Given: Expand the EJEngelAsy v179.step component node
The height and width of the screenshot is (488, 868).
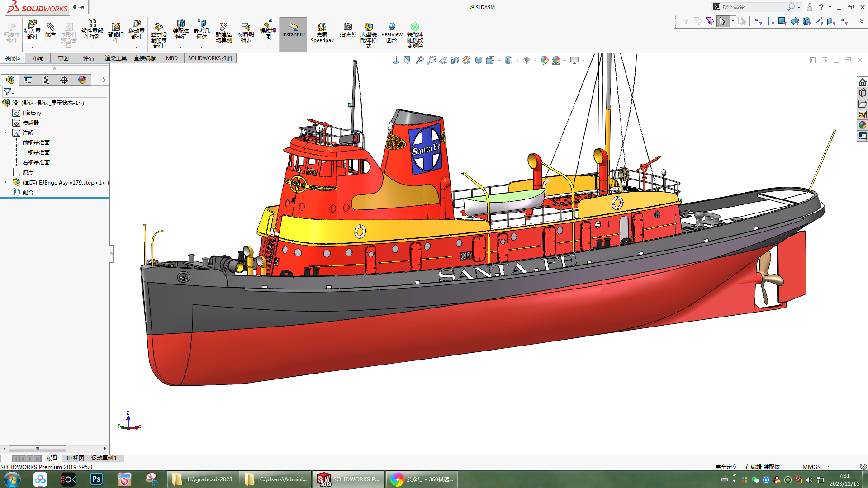Looking at the screenshot, I should (5, 182).
